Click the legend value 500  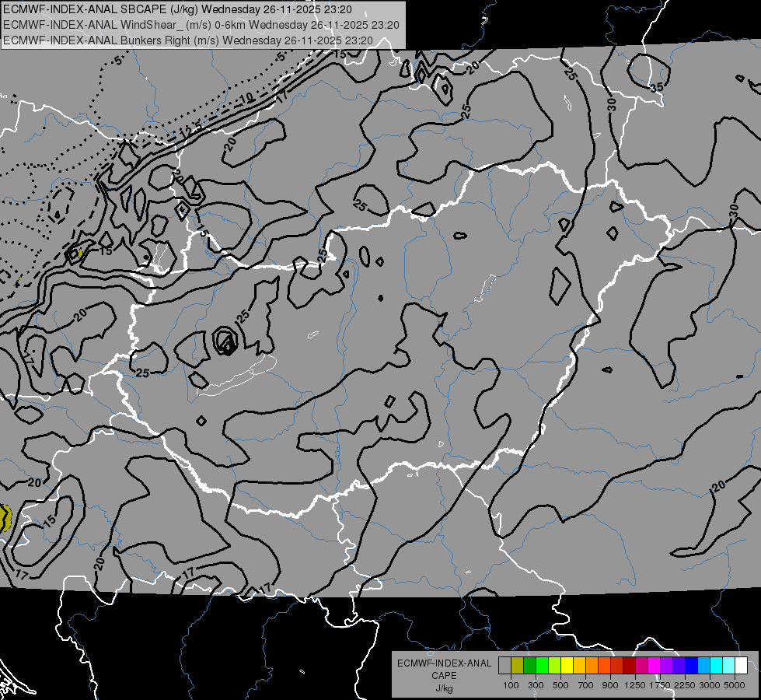(560, 685)
